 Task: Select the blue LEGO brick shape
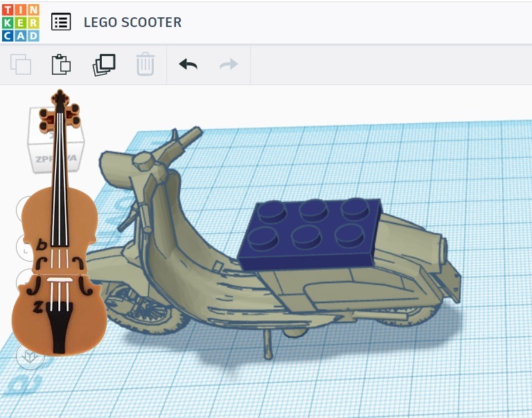[310, 234]
